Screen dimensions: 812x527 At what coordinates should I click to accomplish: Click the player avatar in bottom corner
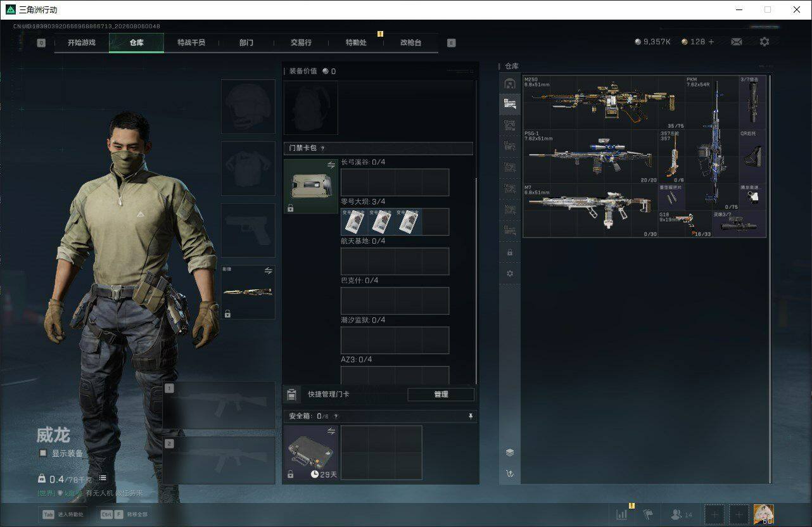click(763, 514)
